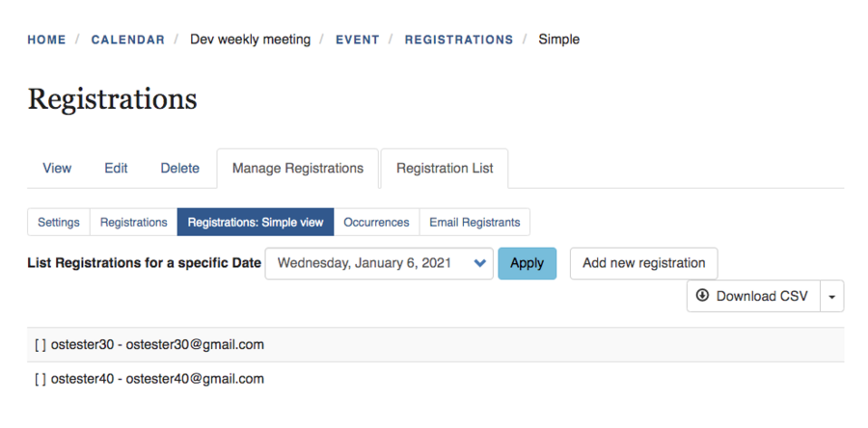Open the Occurrences sub-tab

376,222
